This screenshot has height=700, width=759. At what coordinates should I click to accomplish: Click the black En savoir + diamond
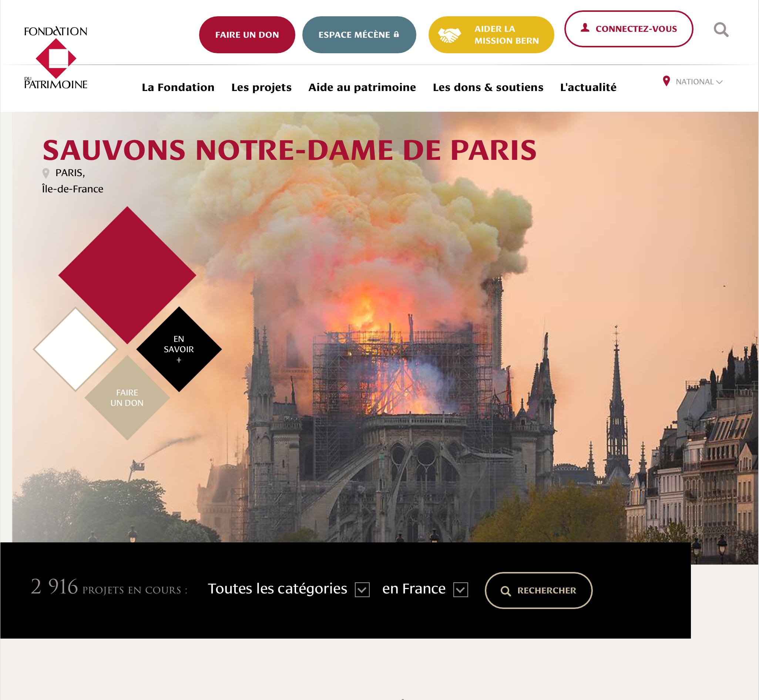(179, 349)
